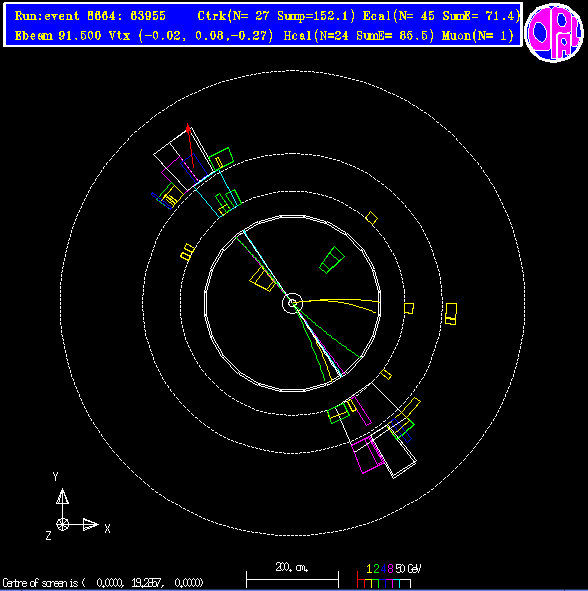The width and height of the screenshot is (588, 591).
Task: Click the yellow hit block at the far right
Action: pos(451,314)
